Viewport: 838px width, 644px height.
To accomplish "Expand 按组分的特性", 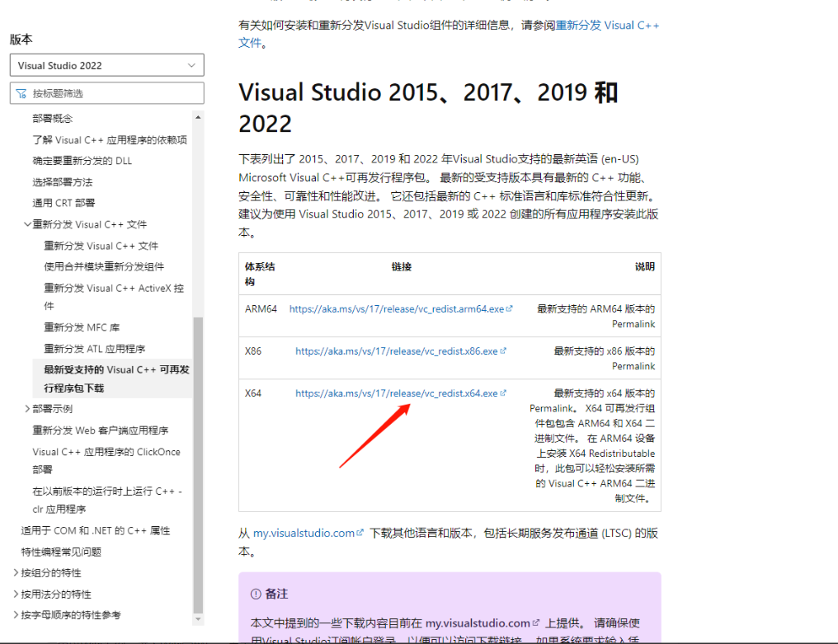I will coord(16,573).
